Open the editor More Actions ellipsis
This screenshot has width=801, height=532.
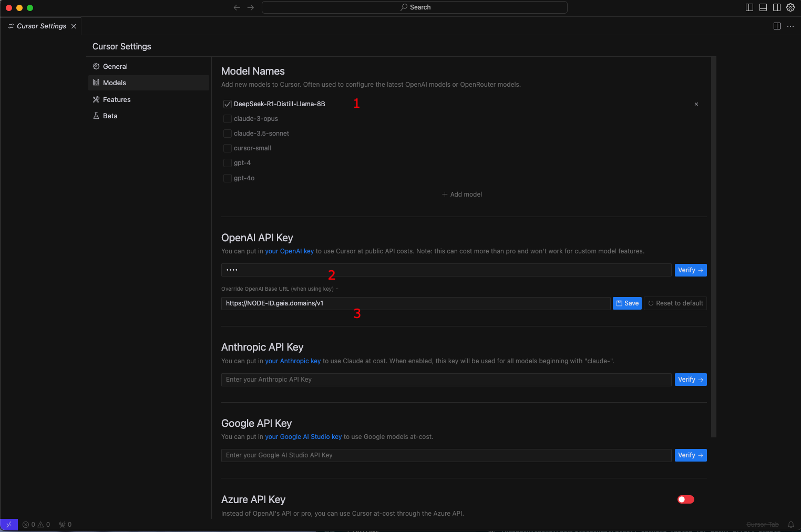(790, 26)
